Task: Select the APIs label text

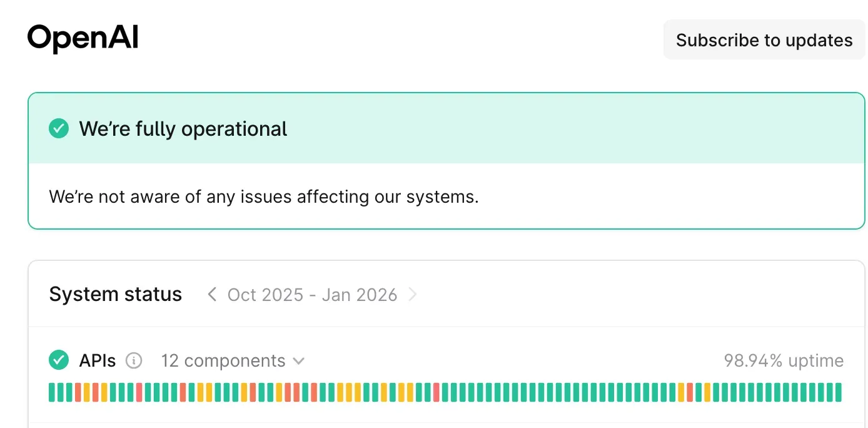Action: click(97, 360)
